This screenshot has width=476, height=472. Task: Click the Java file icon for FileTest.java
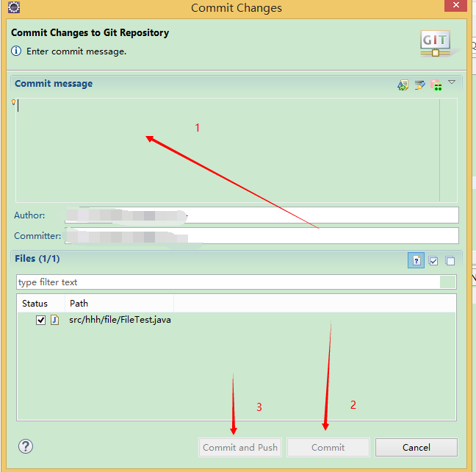(54, 320)
